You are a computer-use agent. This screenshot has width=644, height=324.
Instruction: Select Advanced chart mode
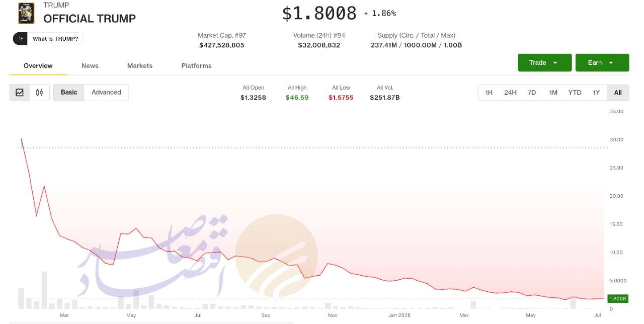(x=106, y=93)
